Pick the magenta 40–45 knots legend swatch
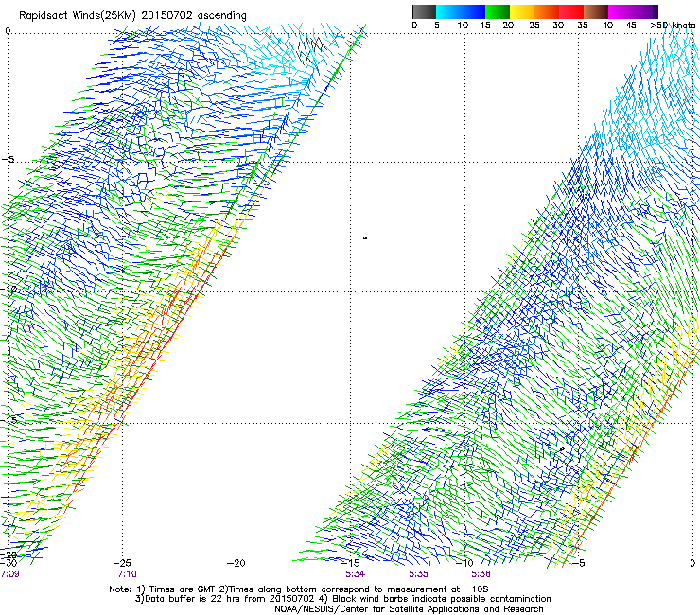The width and height of the screenshot is (700, 615). tap(621, 11)
